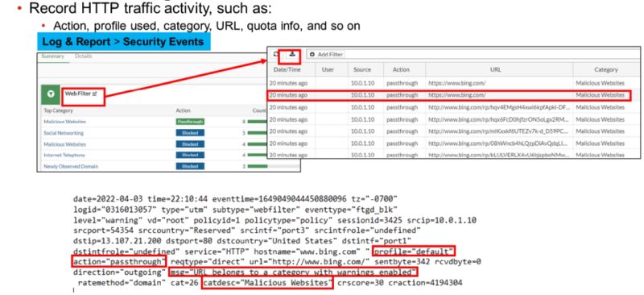The image size is (644, 295).
Task: Click the Category column header
Action: point(606,69)
